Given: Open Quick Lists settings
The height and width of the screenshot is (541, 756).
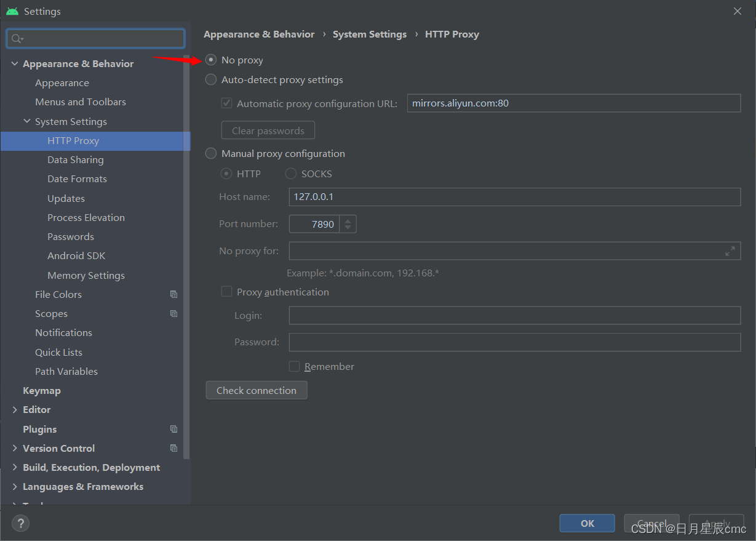Looking at the screenshot, I should pyautogui.click(x=59, y=352).
